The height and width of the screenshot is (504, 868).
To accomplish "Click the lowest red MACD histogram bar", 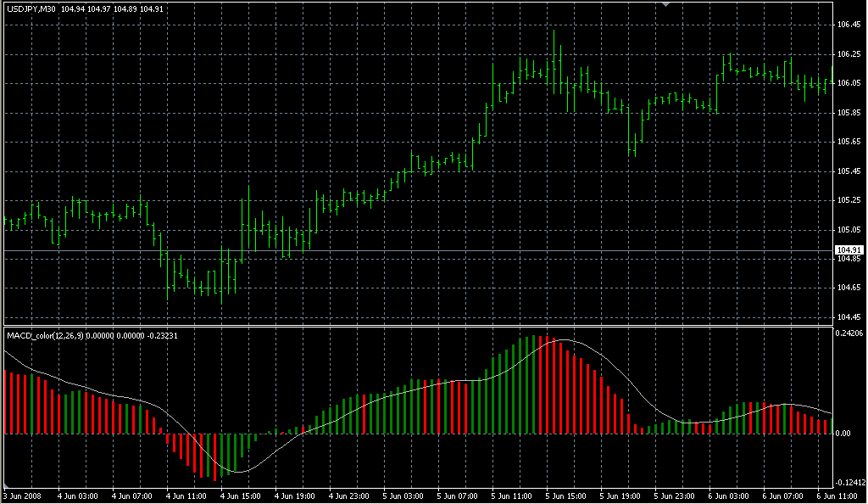I will 214,456.
